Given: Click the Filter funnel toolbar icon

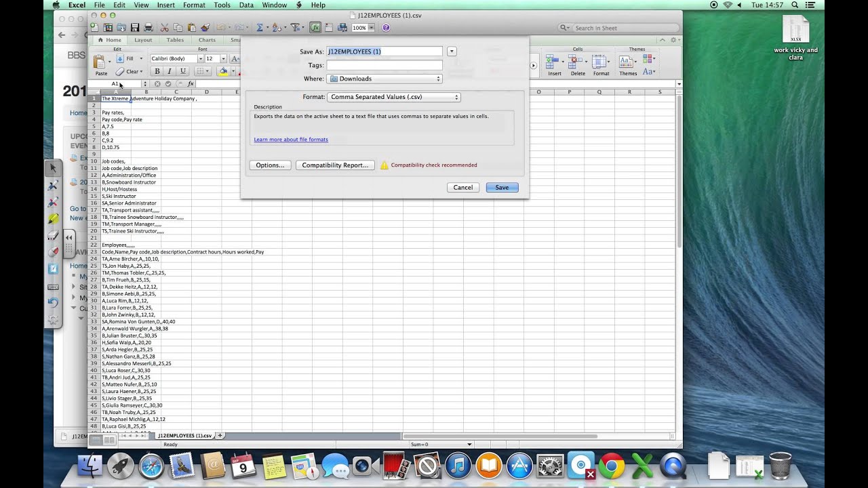Looking at the screenshot, I should point(295,28).
